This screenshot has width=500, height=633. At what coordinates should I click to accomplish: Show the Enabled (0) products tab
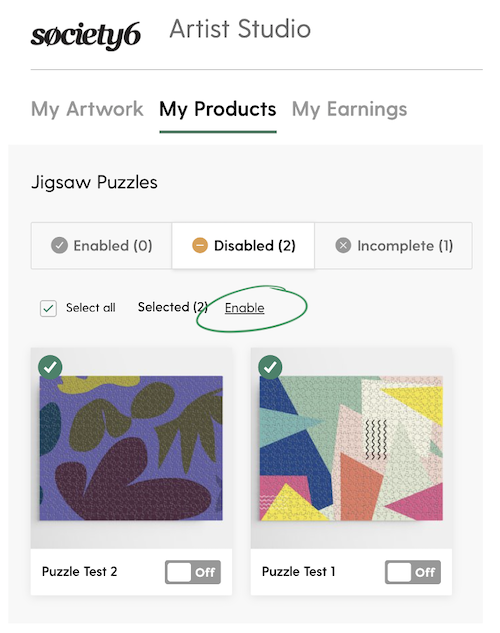101,245
